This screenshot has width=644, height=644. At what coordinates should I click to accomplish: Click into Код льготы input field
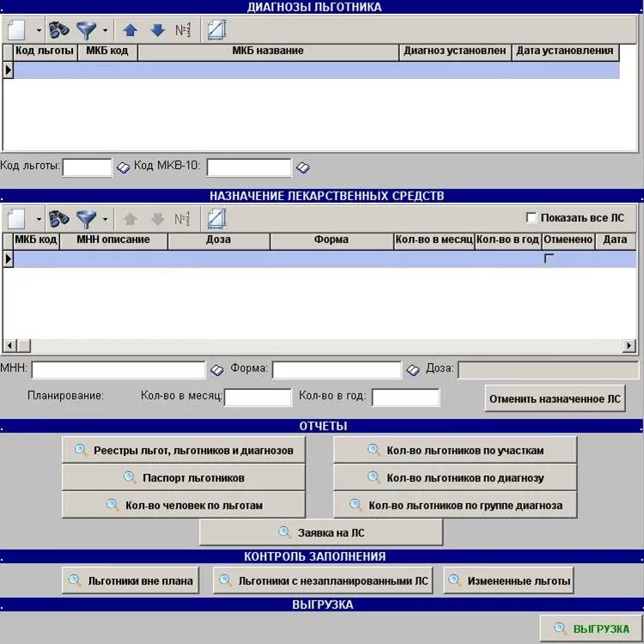pyautogui.click(x=87, y=167)
